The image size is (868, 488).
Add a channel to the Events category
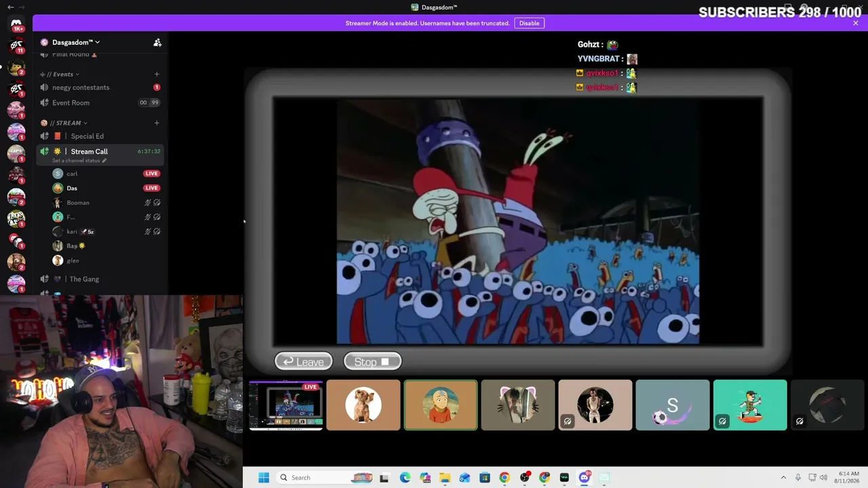(x=157, y=74)
